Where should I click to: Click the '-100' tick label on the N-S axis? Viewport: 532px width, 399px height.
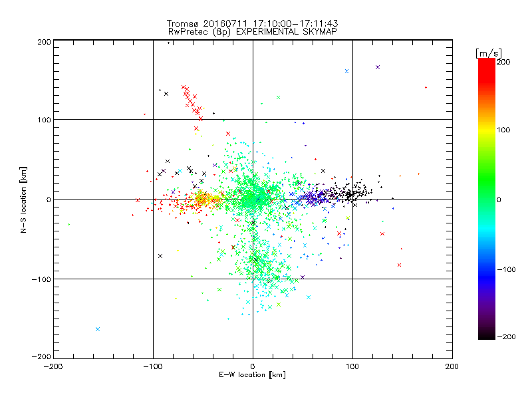42,279
